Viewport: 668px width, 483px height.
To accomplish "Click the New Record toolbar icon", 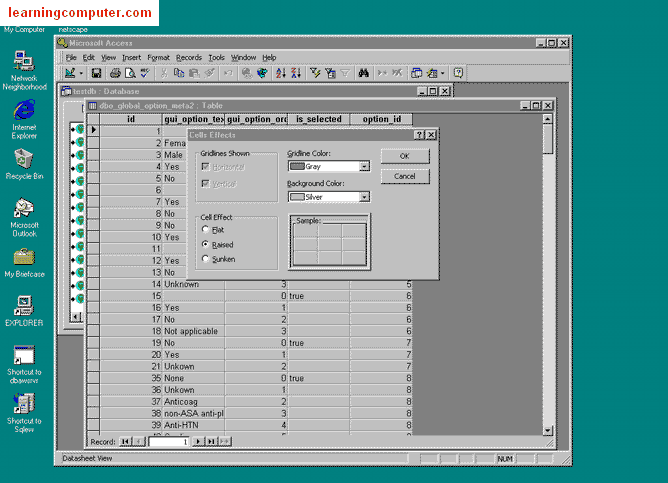I will coord(382,73).
